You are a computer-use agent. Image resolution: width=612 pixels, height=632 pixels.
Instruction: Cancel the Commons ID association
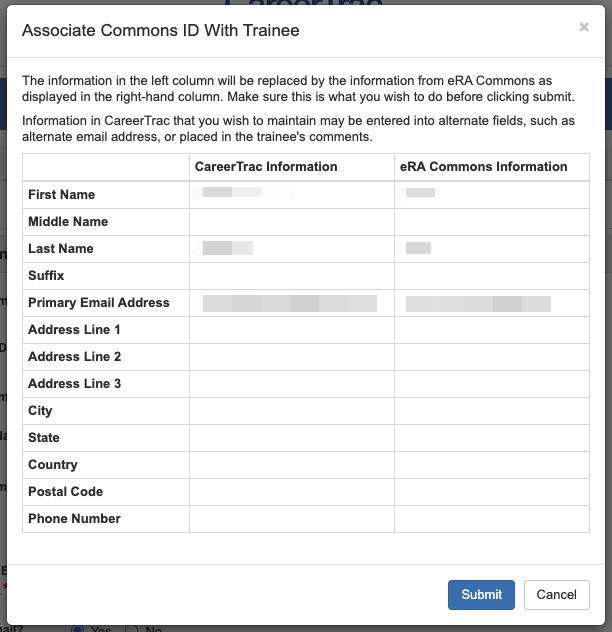(556, 595)
